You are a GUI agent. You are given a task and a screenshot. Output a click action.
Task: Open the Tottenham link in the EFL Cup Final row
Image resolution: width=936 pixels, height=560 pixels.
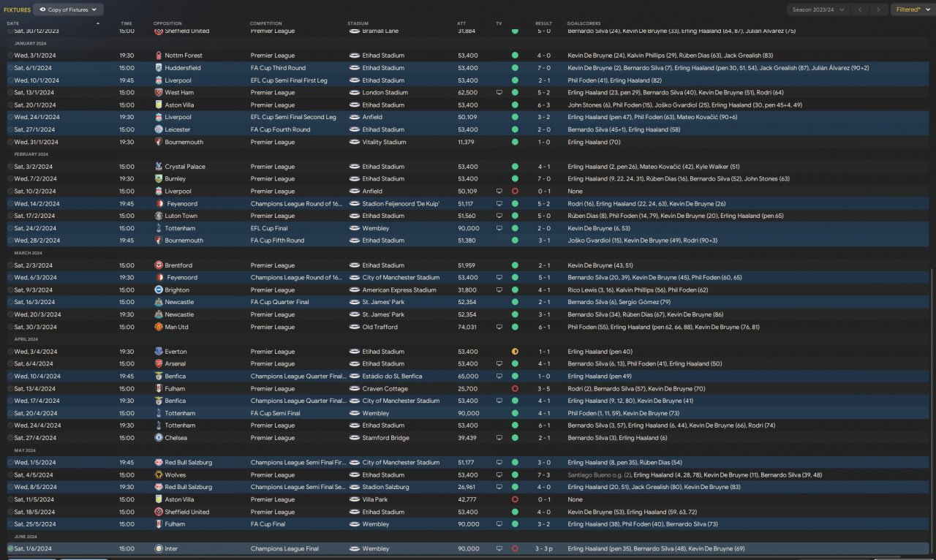pos(180,228)
